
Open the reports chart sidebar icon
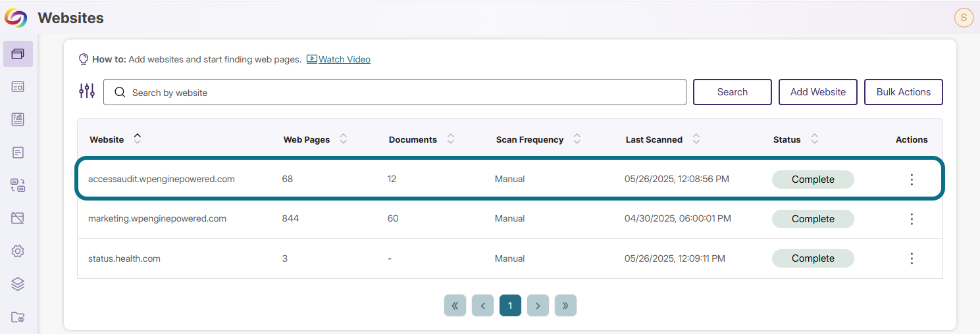(18, 120)
